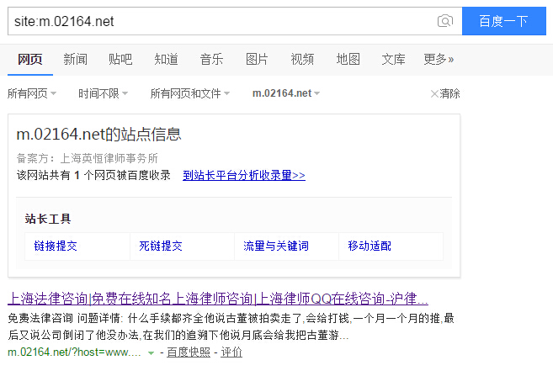Click the 站长工具 section heading
The height and width of the screenshot is (392, 553).
[48, 219]
